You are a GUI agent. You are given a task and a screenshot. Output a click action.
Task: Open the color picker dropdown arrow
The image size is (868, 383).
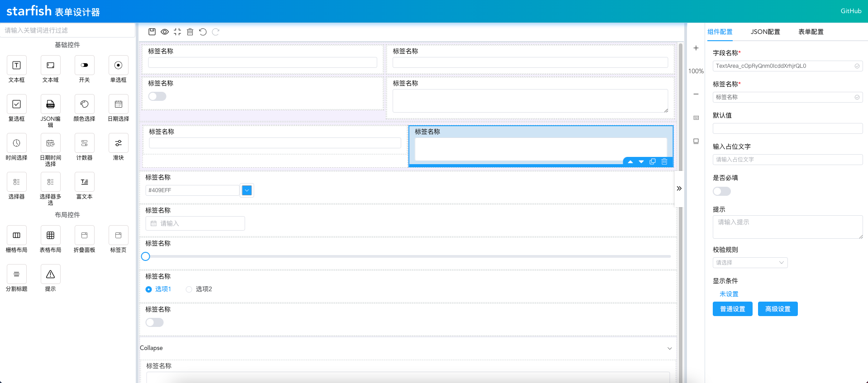(247, 190)
